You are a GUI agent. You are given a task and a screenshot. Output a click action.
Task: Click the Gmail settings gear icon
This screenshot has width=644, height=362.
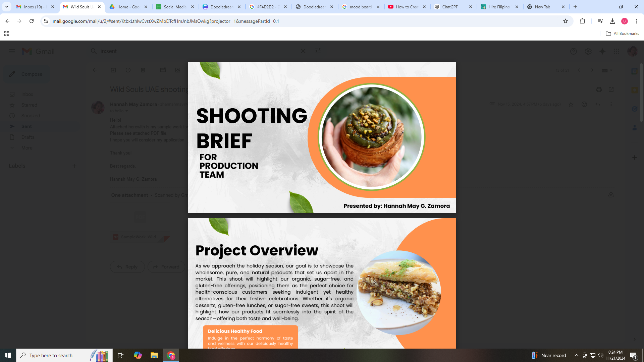tap(588, 51)
